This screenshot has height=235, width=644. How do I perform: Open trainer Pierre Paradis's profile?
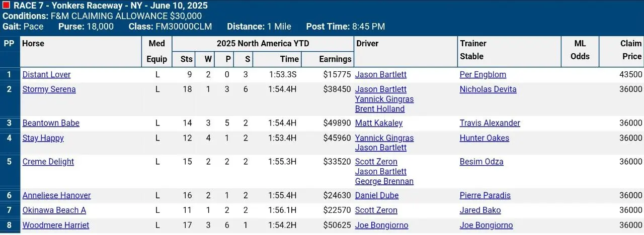[485, 195]
